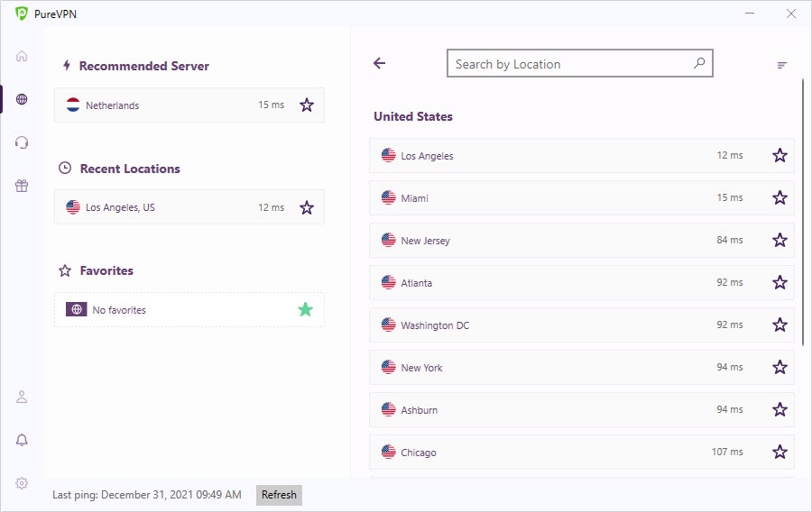
Task: Open the gear Settings sidebar icon
Action: 22,483
